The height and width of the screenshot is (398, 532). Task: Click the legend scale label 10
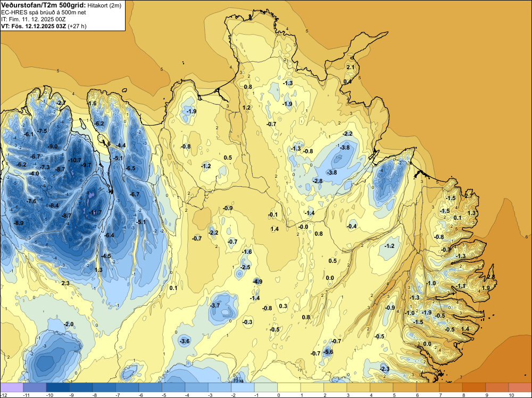[511, 395]
